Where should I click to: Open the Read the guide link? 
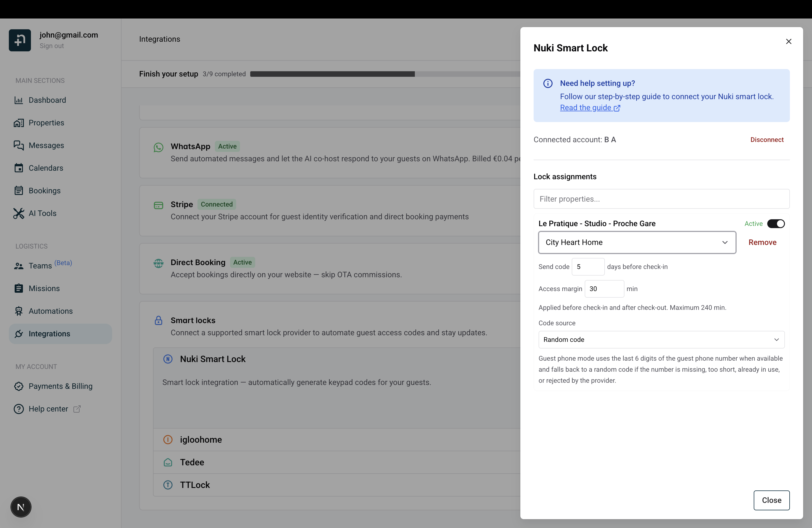[x=590, y=108]
